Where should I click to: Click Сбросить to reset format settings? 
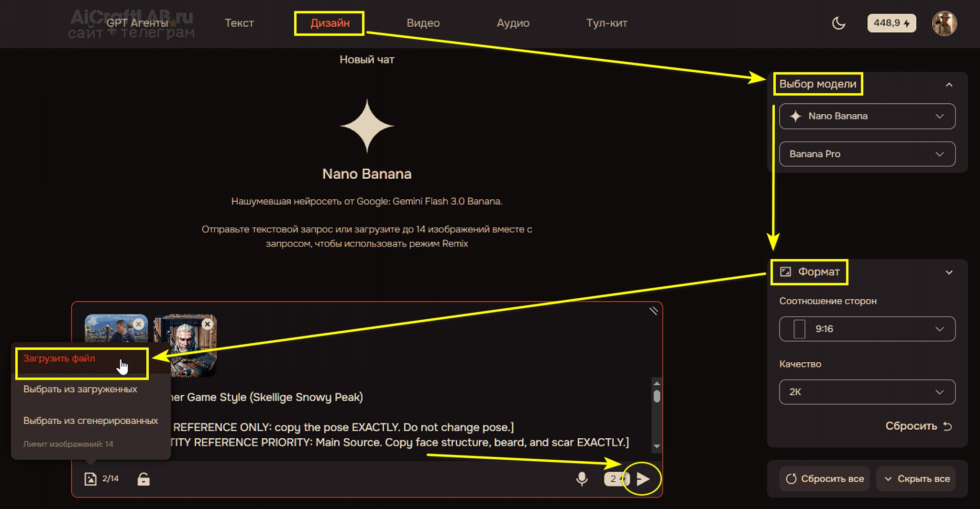pyautogui.click(x=918, y=426)
